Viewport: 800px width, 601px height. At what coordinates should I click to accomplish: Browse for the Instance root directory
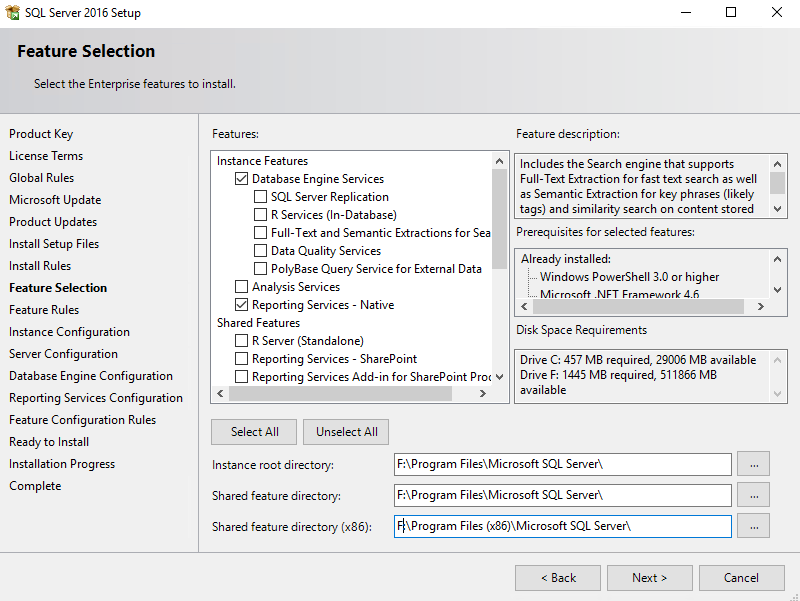(753, 464)
